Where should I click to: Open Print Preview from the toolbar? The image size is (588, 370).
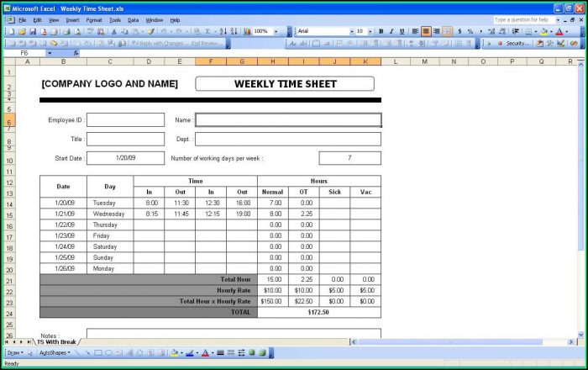tap(77, 31)
